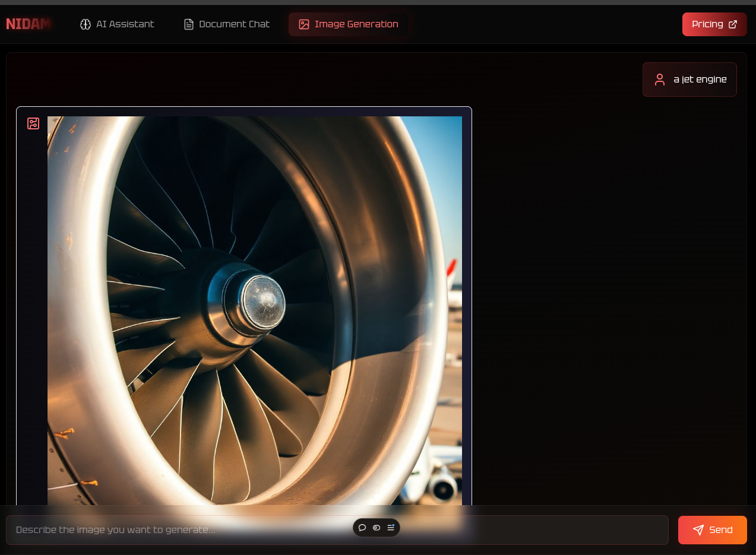Open the generated jet engine image

coord(255,311)
